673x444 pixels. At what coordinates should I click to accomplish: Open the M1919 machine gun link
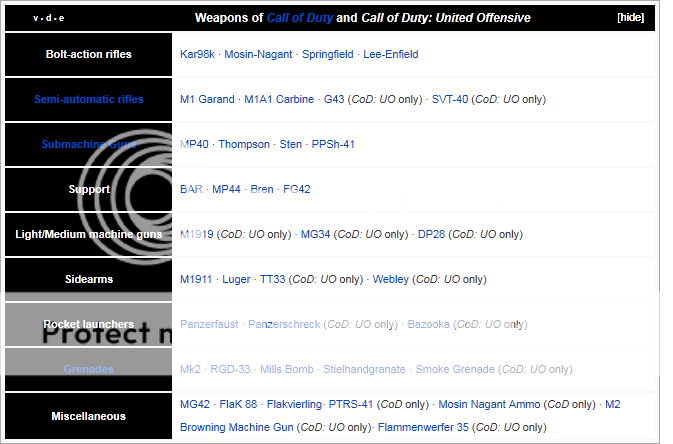tap(197, 234)
